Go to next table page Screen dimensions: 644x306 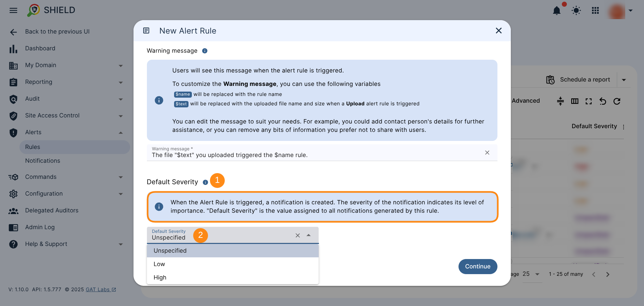click(x=608, y=274)
